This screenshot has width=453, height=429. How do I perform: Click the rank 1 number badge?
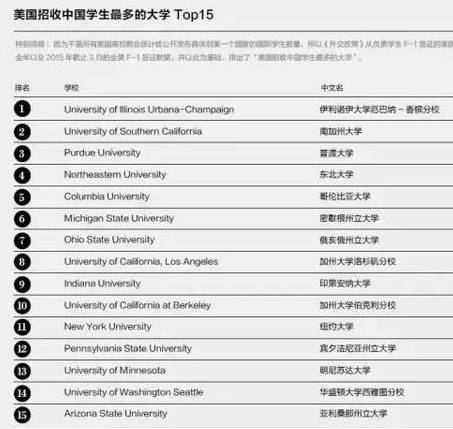[x=22, y=109]
